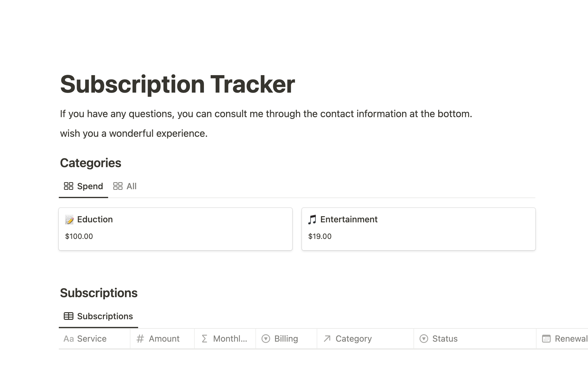Screen dimensions: 588x368
Task: Click the calendar icon for Renewal column
Action: (546, 339)
